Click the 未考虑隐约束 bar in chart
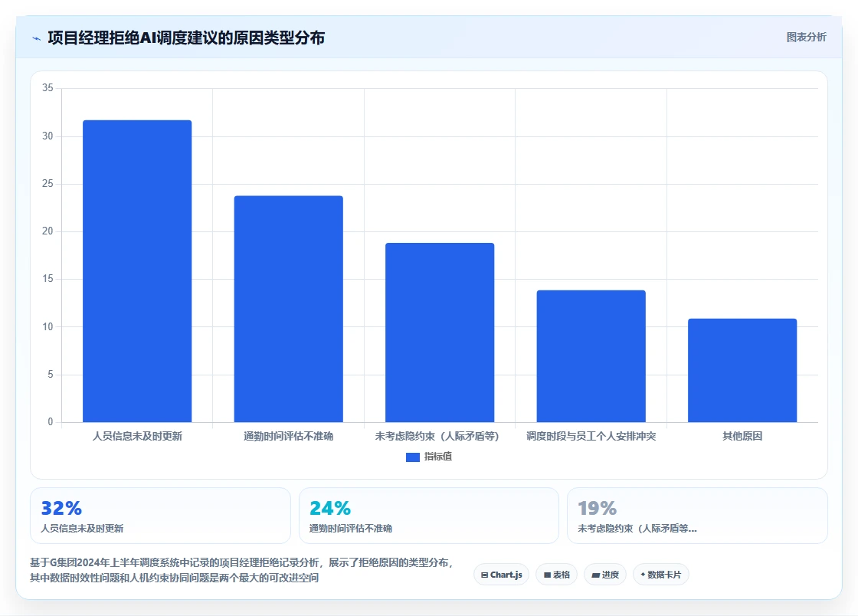This screenshot has height=616, width=858. [x=440, y=333]
